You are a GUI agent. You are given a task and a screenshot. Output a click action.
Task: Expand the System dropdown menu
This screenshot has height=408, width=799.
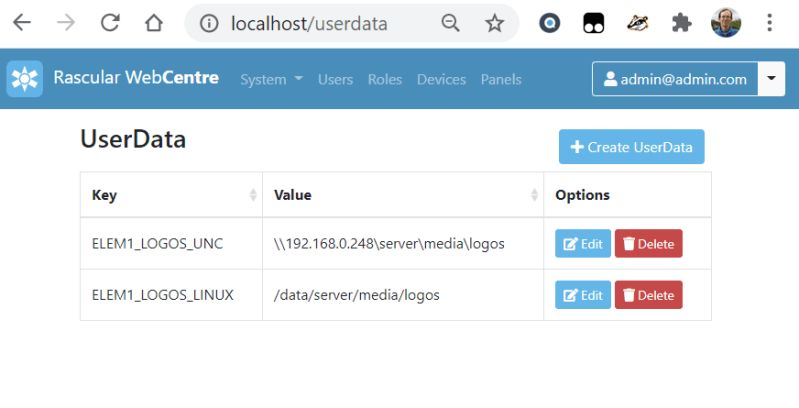tap(271, 79)
